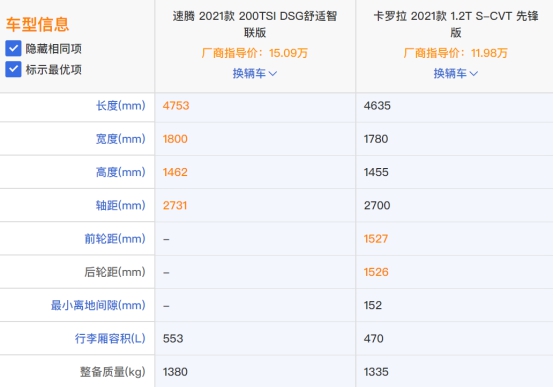Select the 速腾 wheelbase value 2731
This screenshot has width=554, height=387.
point(175,205)
